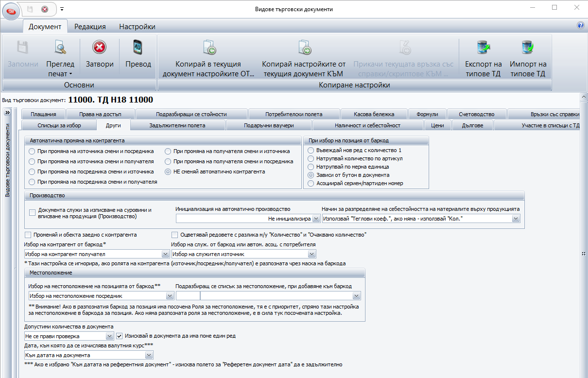Open Избор на служител източник dropdown
Screen dimensions: 588x378
tap(312, 254)
